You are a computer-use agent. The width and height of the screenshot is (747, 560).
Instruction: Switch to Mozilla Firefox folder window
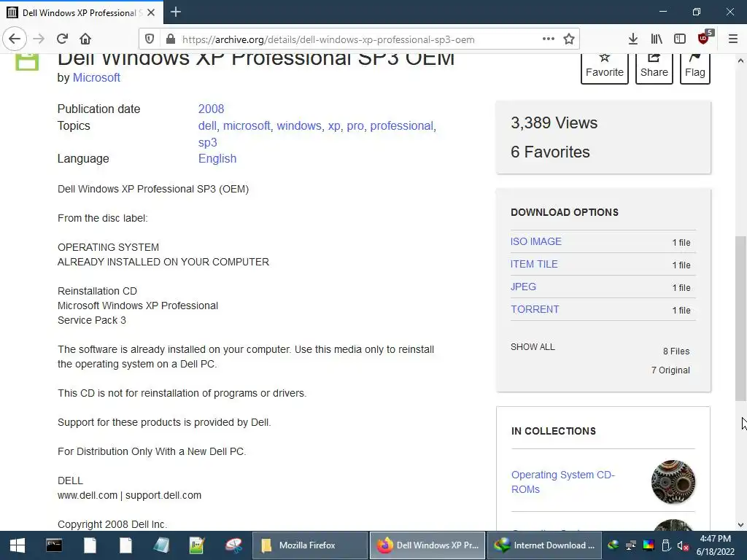coord(309,545)
